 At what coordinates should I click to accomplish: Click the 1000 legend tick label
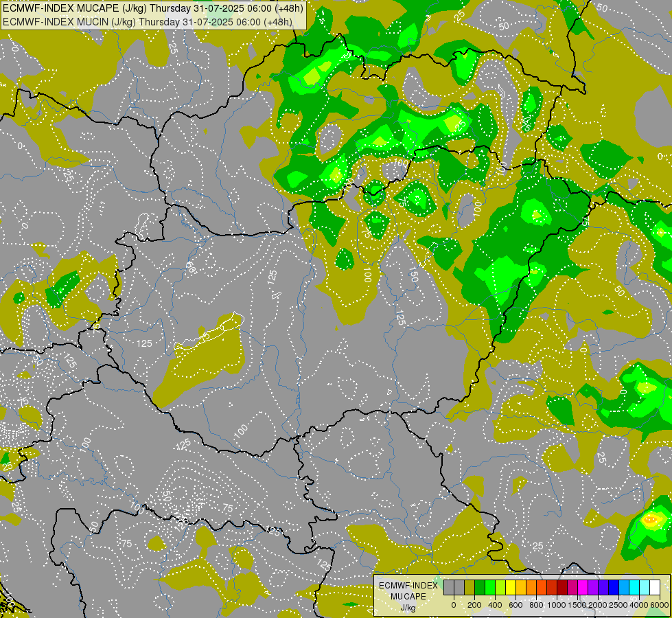(x=557, y=605)
